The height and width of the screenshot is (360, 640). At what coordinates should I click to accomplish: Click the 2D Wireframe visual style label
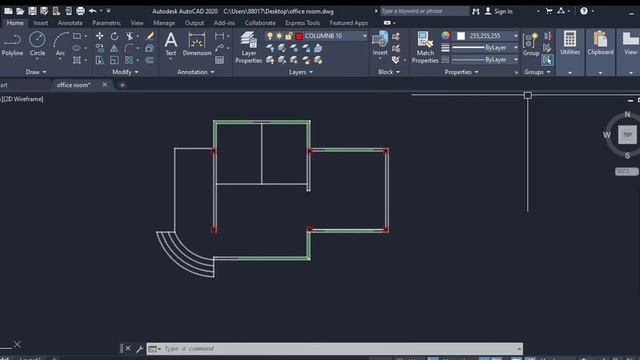(24, 99)
